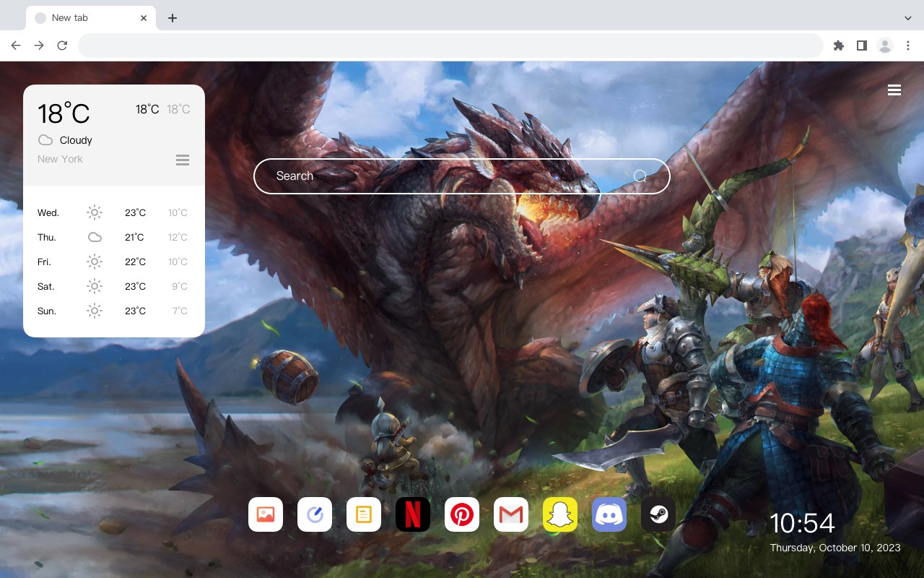Image resolution: width=924 pixels, height=578 pixels.
Task: Click the Sunday sunny forecast icon
Action: [x=95, y=311]
